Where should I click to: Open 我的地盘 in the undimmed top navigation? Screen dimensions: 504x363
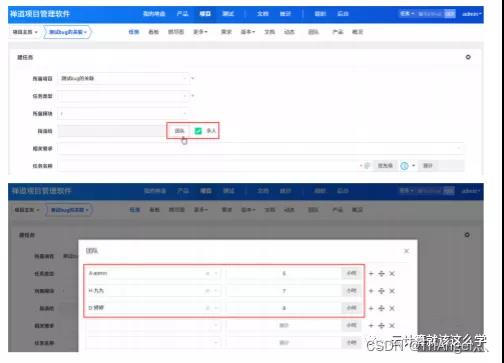(x=154, y=14)
